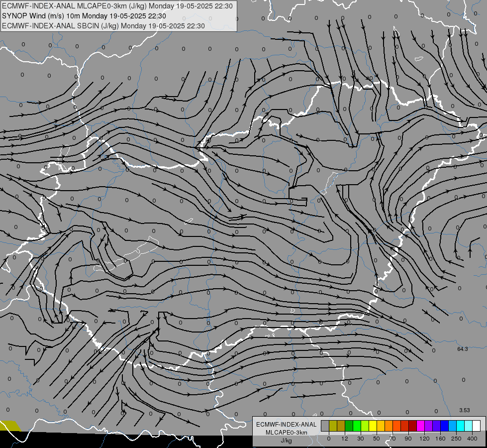Select the brick red legend swatch

pos(405,426)
